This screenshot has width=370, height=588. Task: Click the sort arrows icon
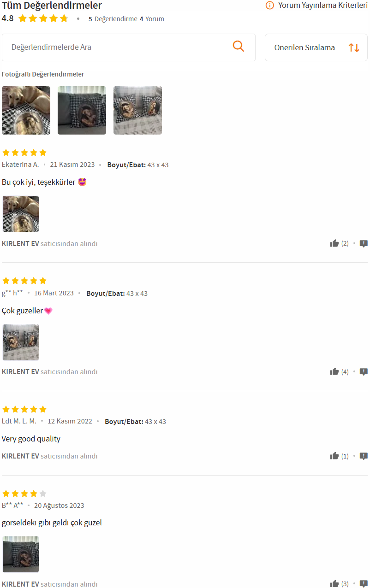point(354,47)
